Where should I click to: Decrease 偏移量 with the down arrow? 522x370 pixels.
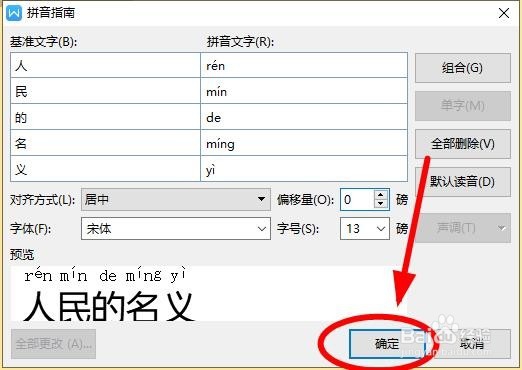point(381,204)
